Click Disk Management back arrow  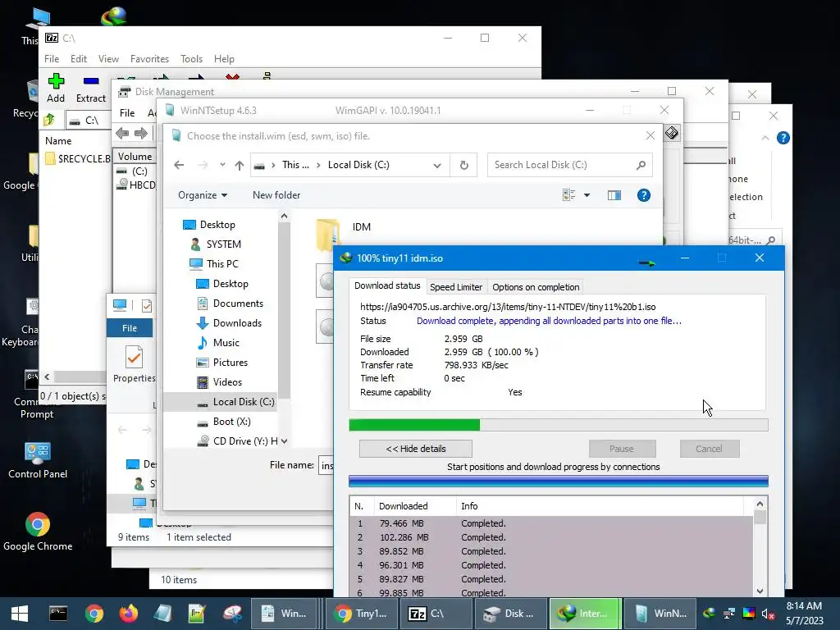point(122,133)
